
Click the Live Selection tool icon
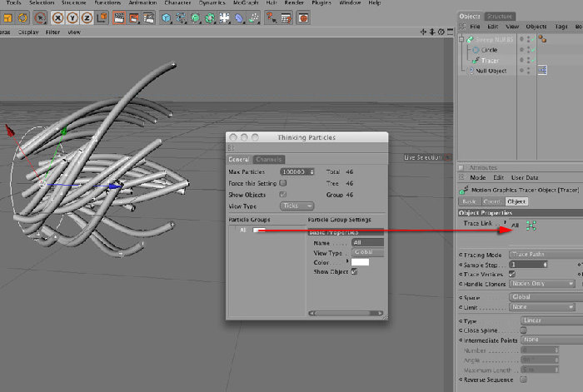[40, 17]
